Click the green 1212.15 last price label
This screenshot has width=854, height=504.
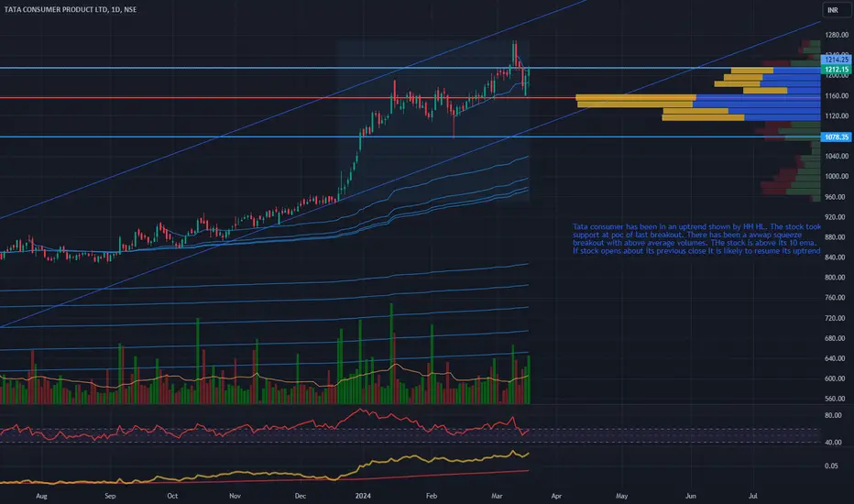[x=836, y=70]
